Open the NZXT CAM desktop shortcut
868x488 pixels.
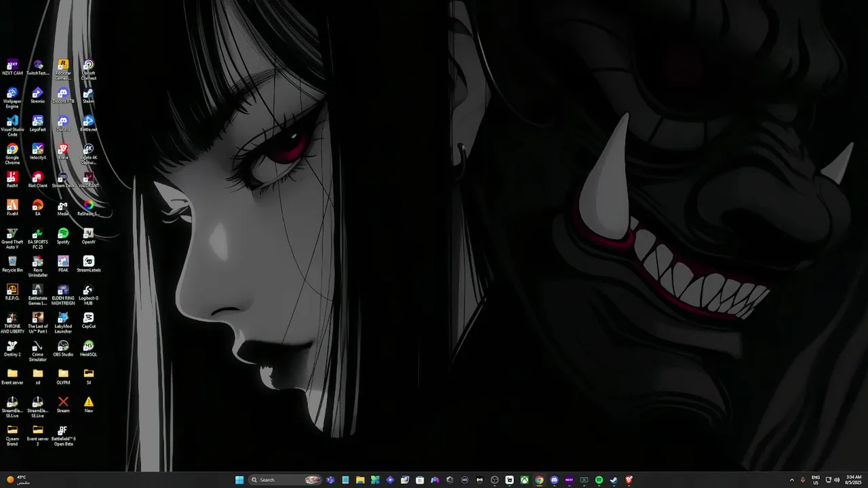pyautogui.click(x=12, y=67)
